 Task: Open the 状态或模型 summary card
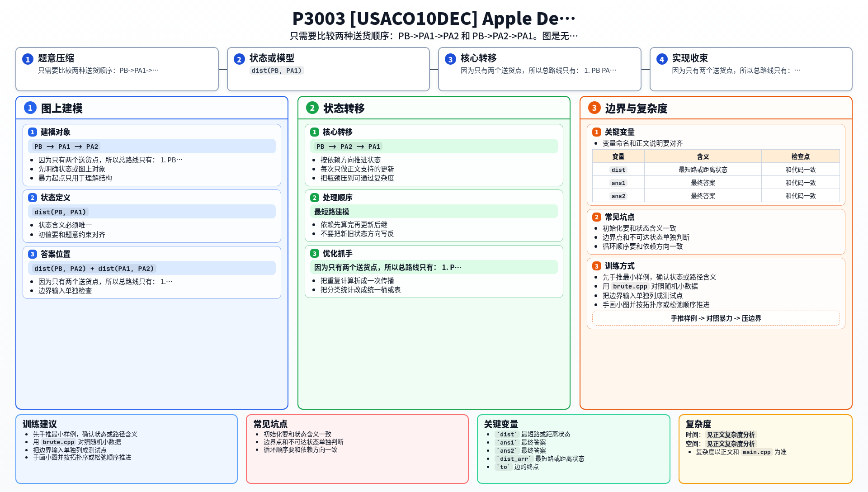pos(328,69)
